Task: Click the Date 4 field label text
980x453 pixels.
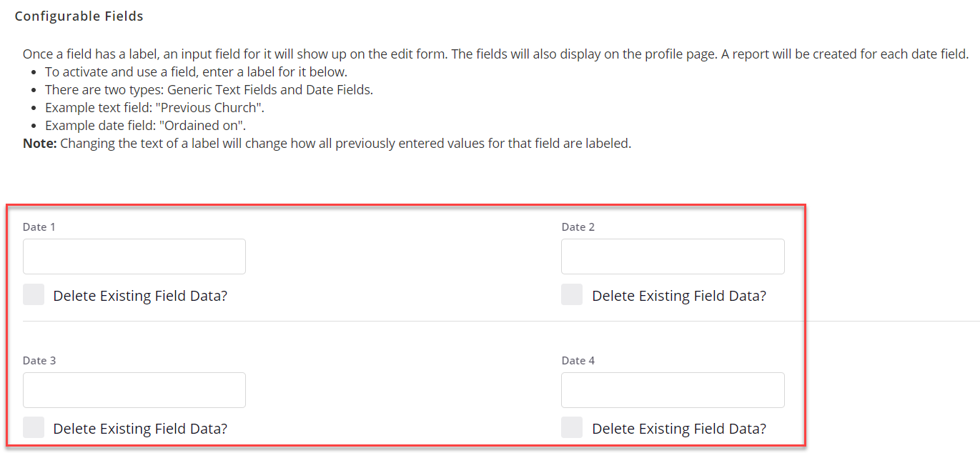Action: click(578, 360)
